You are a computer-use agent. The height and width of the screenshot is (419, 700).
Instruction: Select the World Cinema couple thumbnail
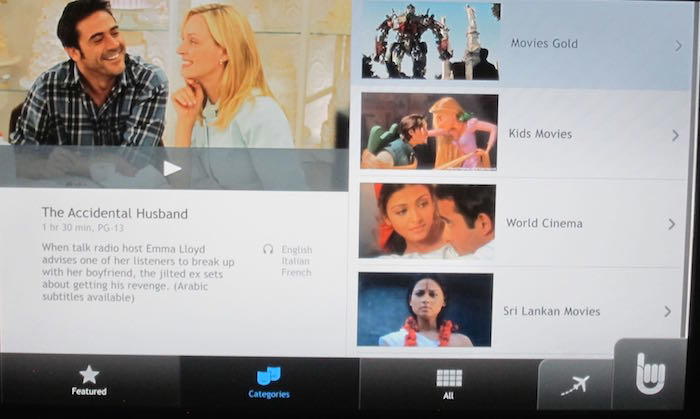point(427,221)
